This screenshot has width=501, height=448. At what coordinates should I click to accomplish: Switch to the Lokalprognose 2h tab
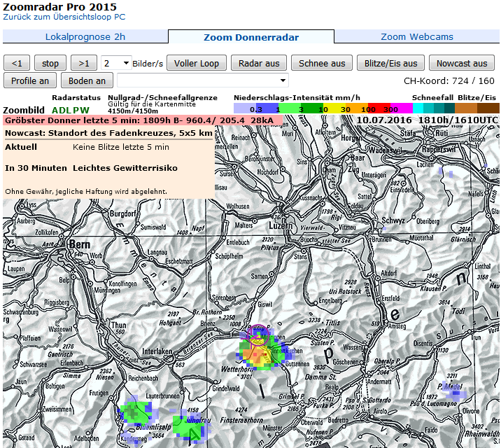(85, 37)
